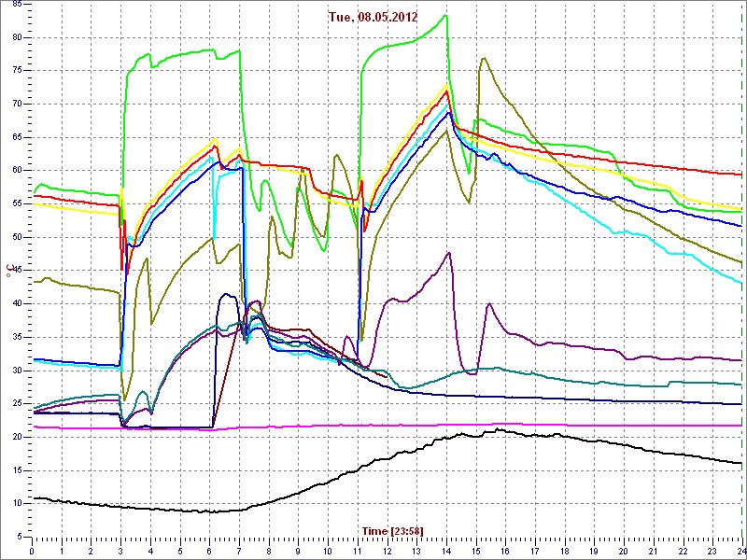Click hour '0' on the time axis

tap(32, 551)
